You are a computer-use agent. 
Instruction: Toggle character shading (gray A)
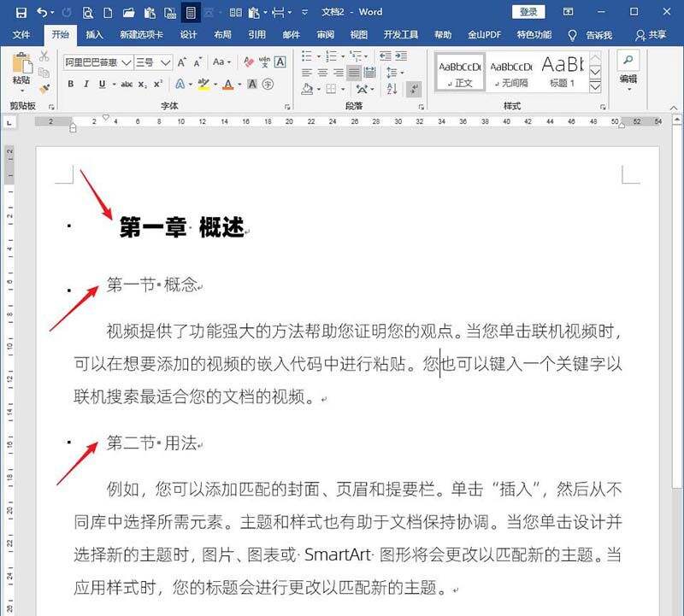tap(251, 84)
